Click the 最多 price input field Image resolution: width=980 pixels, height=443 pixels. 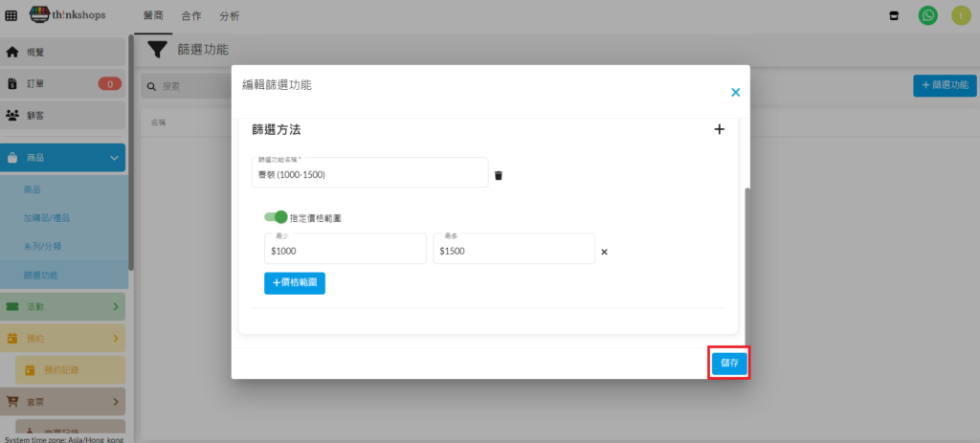point(513,250)
